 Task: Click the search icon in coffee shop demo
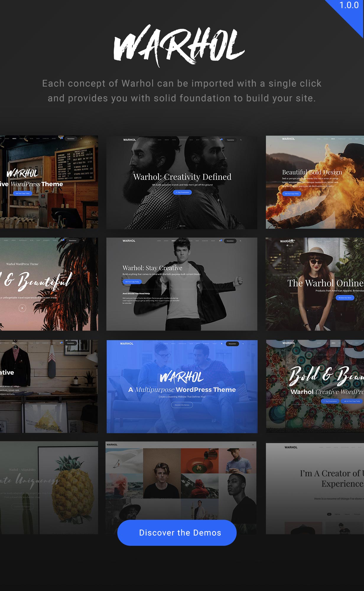81,139
